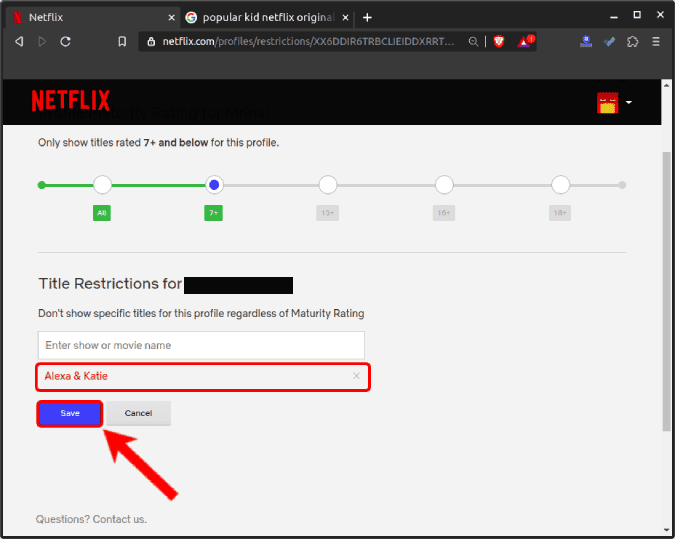Save the title restrictions
The width and height of the screenshot is (675, 539).
click(x=70, y=413)
